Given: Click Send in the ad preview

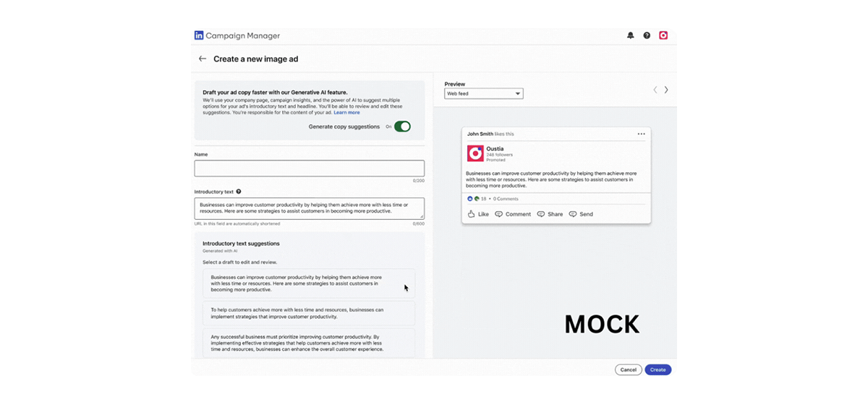Looking at the screenshot, I should click(x=581, y=214).
